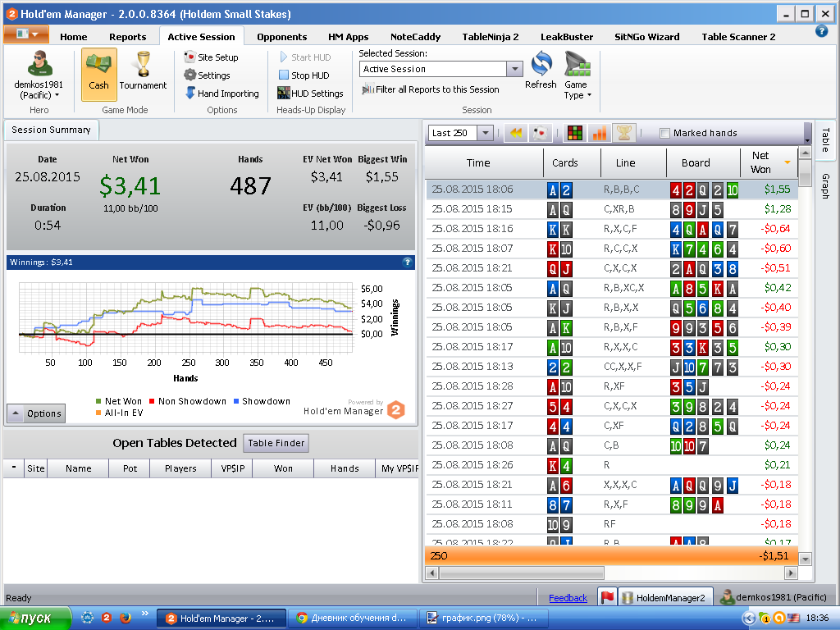840x630 pixels.
Task: Sort hands by Net Won column header
Action: 769,163
